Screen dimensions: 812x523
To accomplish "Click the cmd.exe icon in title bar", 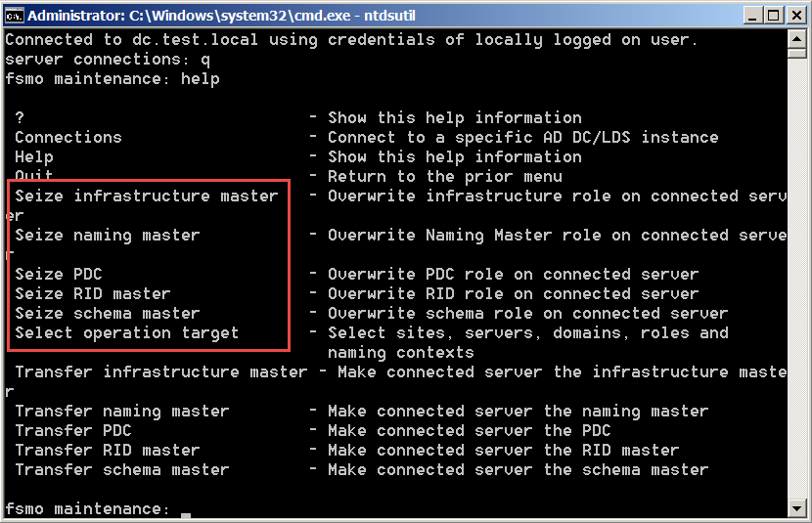I will [15, 15].
